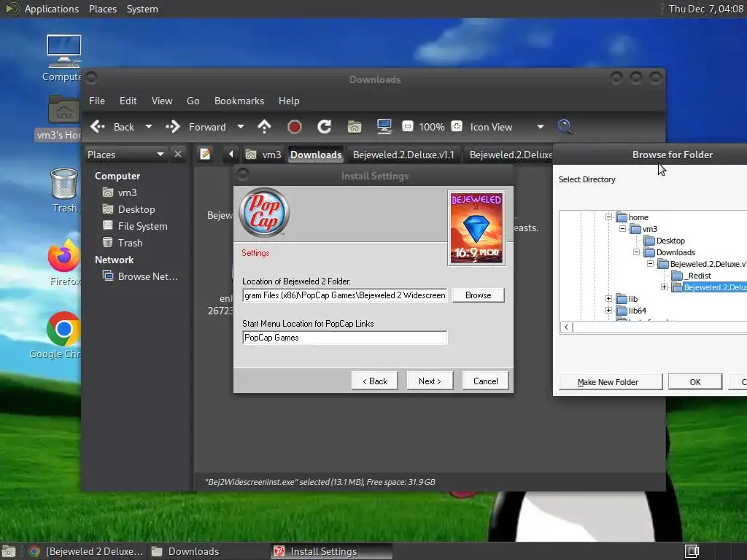Click workspace switcher icon at bottom right
Screen dimensions: 747x560
[692, 551]
